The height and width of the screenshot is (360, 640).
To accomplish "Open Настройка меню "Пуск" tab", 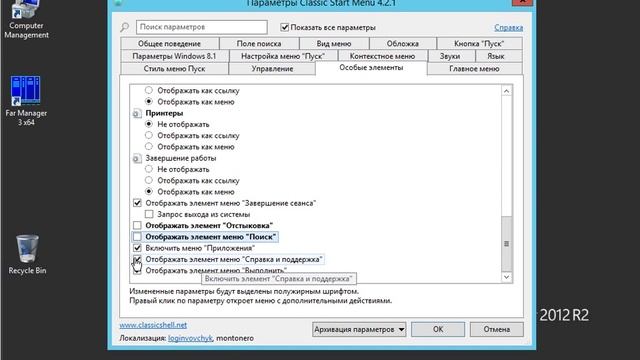I will tap(283, 56).
